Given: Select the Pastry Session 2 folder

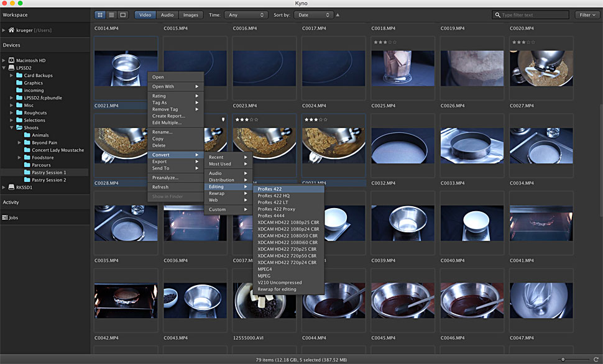Looking at the screenshot, I should pos(48,180).
